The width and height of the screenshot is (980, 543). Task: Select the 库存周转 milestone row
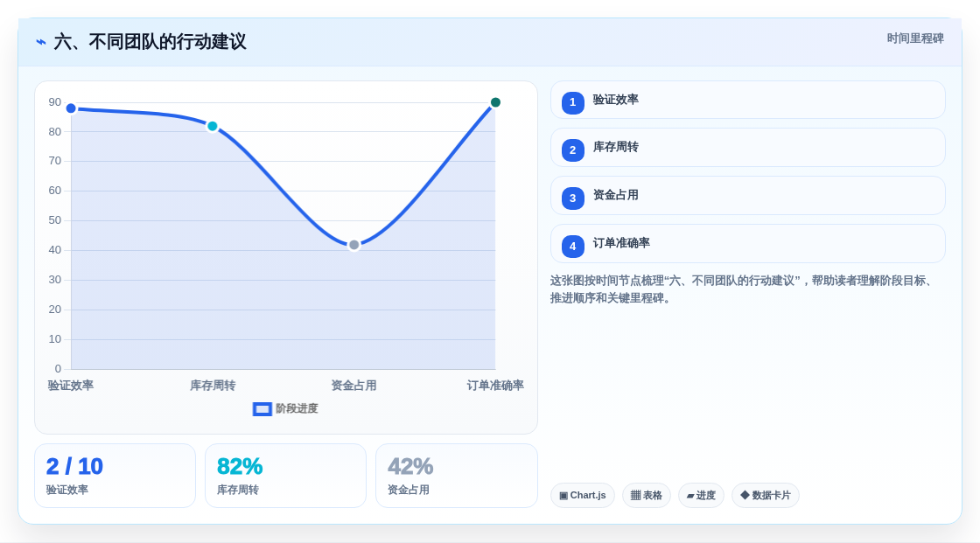click(747, 148)
